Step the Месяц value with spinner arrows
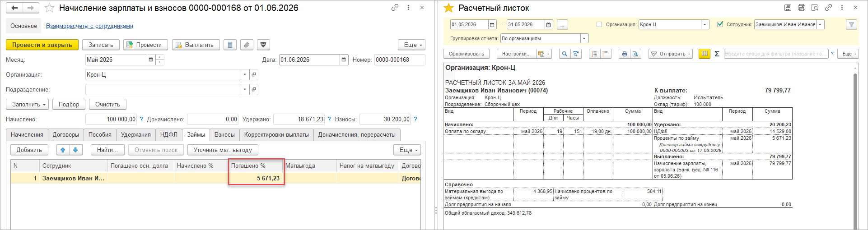Viewport: 868px width, 230px height. (x=159, y=60)
